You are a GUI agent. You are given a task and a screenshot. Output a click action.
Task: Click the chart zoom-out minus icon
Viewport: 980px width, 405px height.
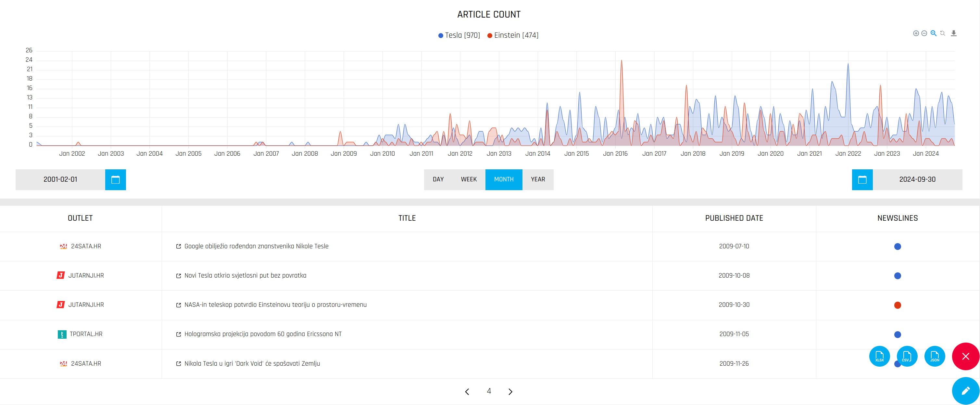pyautogui.click(x=924, y=33)
